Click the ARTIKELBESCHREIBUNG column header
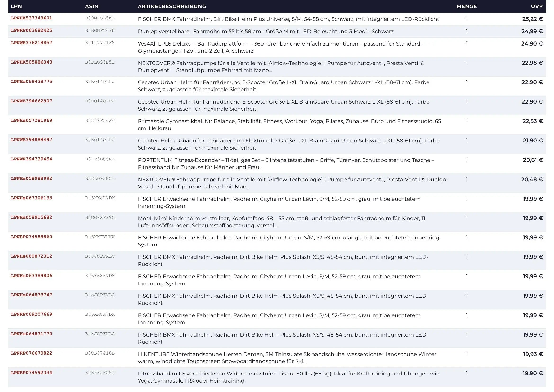554x392 pixels. 172,6
